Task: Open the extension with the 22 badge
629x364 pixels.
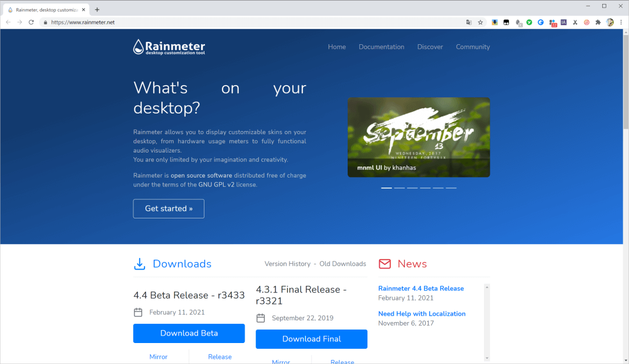Action: tap(553, 23)
